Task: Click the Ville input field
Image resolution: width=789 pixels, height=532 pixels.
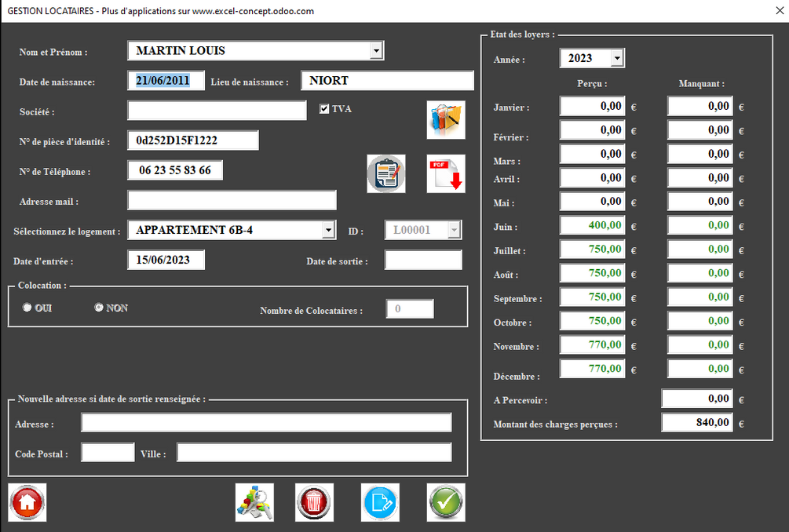Action: pyautogui.click(x=314, y=453)
